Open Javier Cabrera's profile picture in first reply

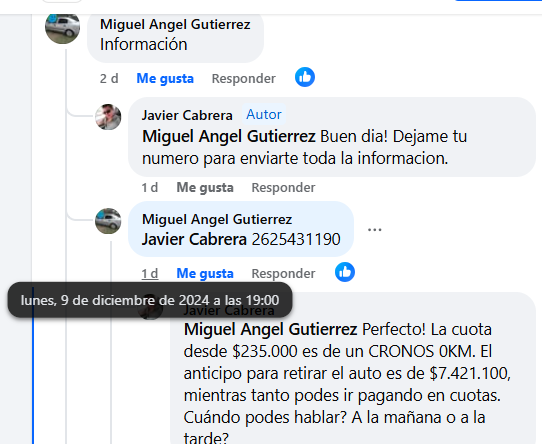pos(108,117)
